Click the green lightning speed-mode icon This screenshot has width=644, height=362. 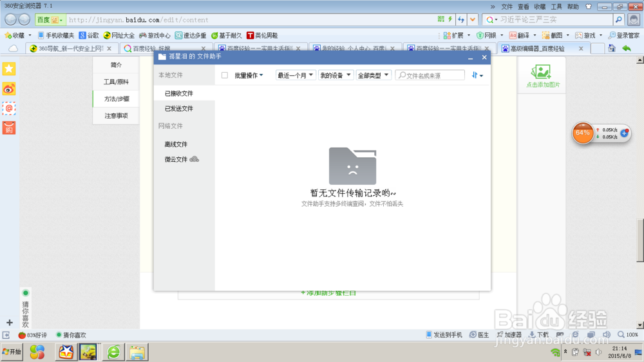coord(450,19)
